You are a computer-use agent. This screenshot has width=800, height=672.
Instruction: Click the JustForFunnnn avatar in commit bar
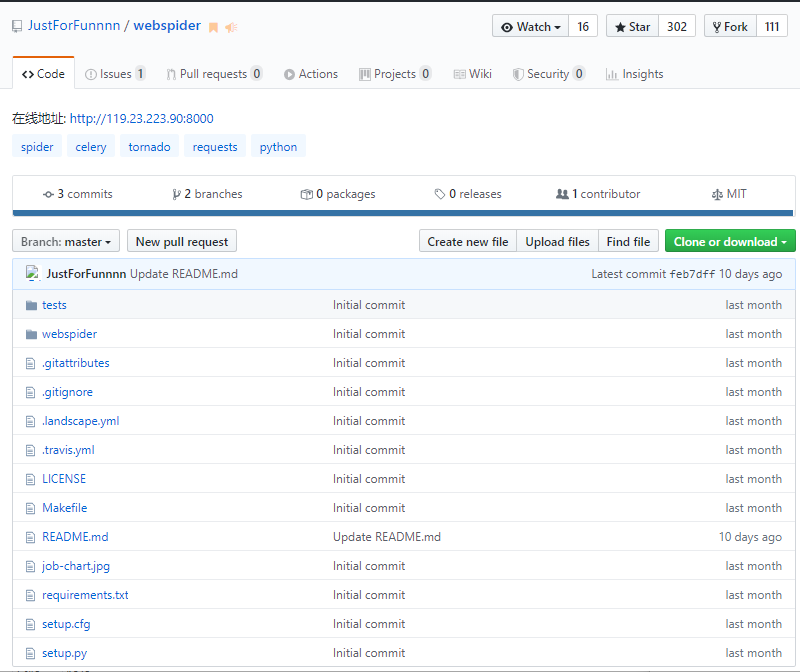33,273
